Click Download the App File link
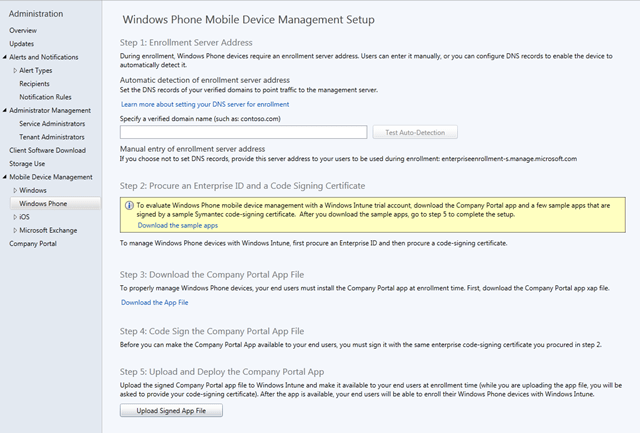 (x=154, y=302)
